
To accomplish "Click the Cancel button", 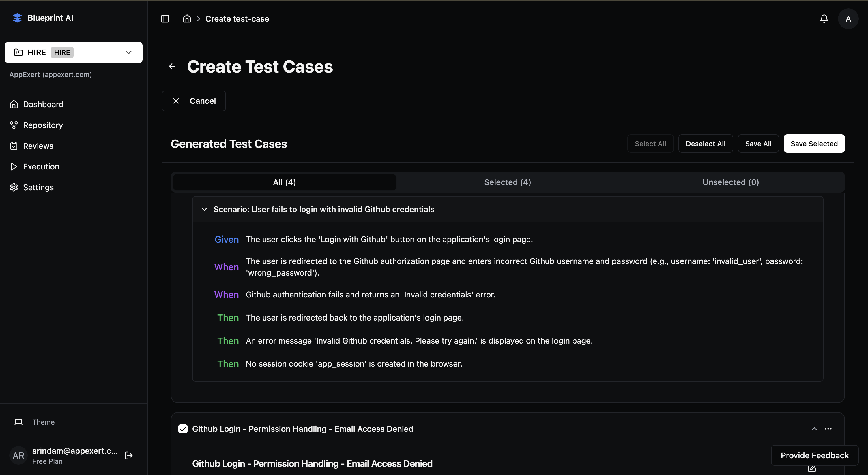I will click(193, 101).
